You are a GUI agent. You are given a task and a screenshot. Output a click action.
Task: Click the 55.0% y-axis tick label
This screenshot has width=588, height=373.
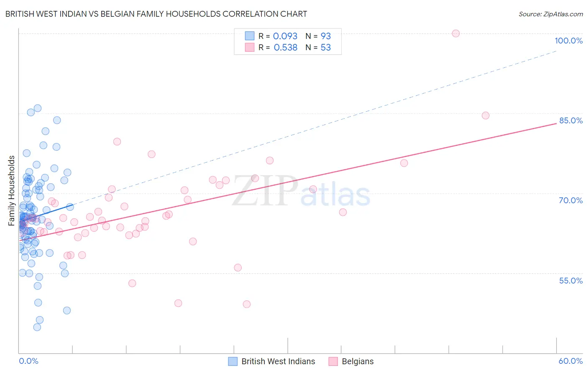[571, 281]
